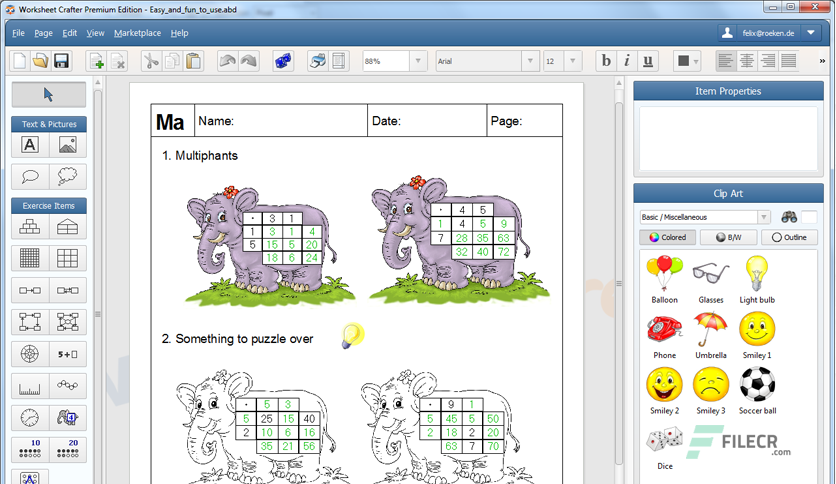Select the Balloon clip art
Viewport: 836px width, 484px height.
tap(664, 280)
